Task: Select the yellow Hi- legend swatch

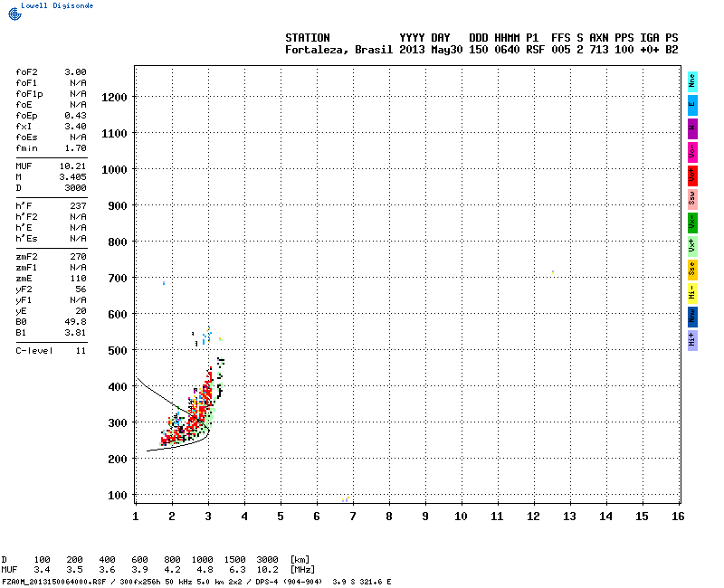Action: pyautogui.click(x=692, y=293)
